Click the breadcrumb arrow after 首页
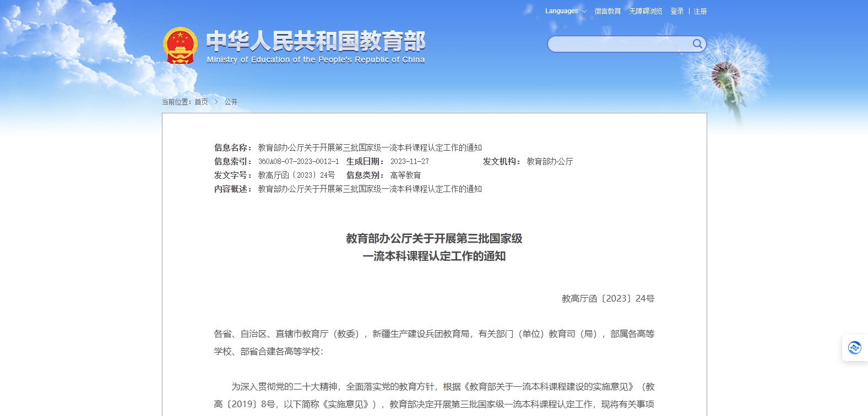 coord(216,102)
